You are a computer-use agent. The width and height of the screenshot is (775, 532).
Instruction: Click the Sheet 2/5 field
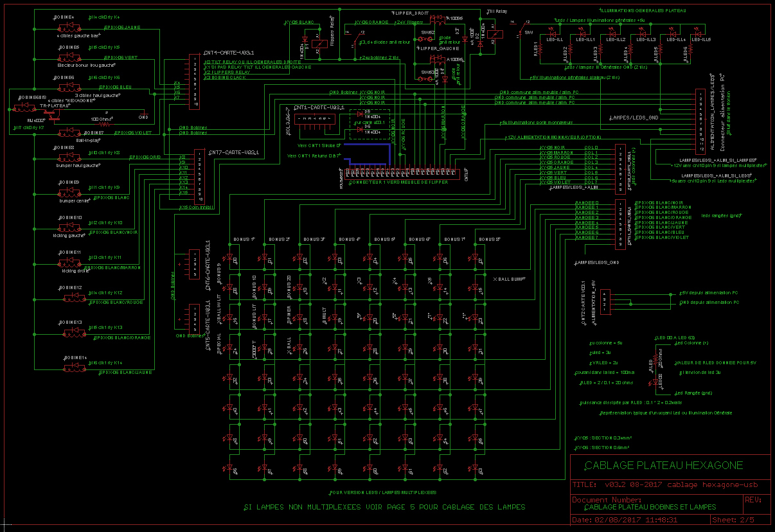click(x=734, y=520)
